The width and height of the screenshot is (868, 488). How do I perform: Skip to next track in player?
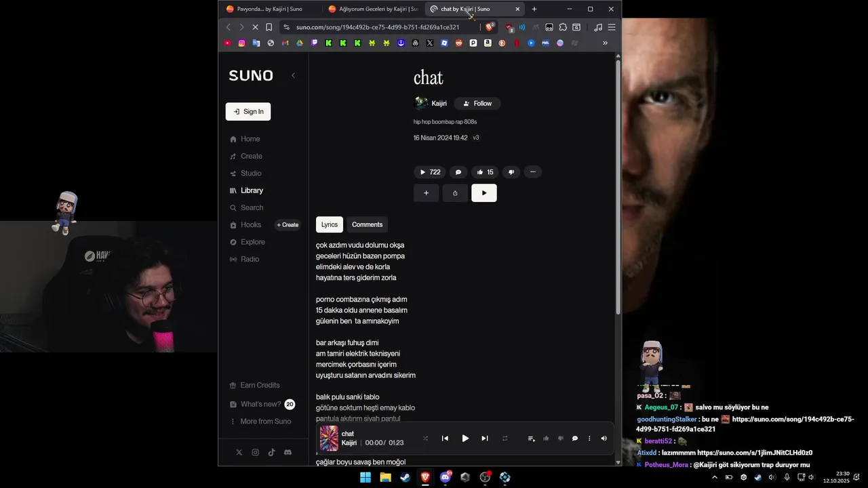484,439
